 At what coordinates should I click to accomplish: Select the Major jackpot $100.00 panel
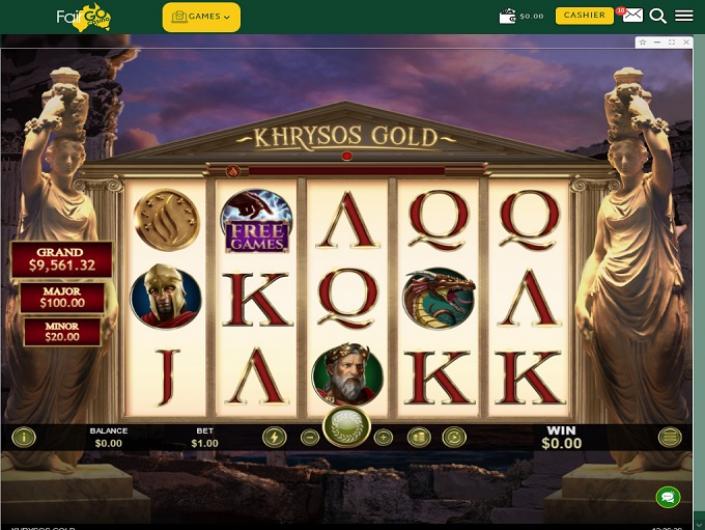(x=62, y=297)
